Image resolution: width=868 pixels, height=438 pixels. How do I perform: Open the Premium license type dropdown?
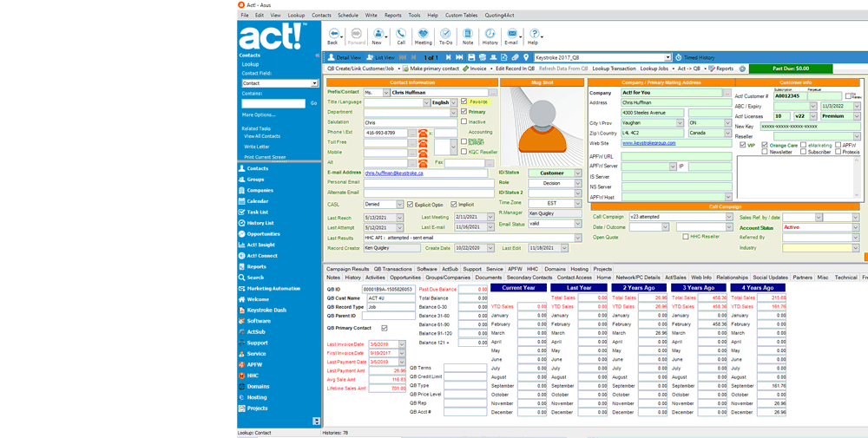[x=857, y=116]
